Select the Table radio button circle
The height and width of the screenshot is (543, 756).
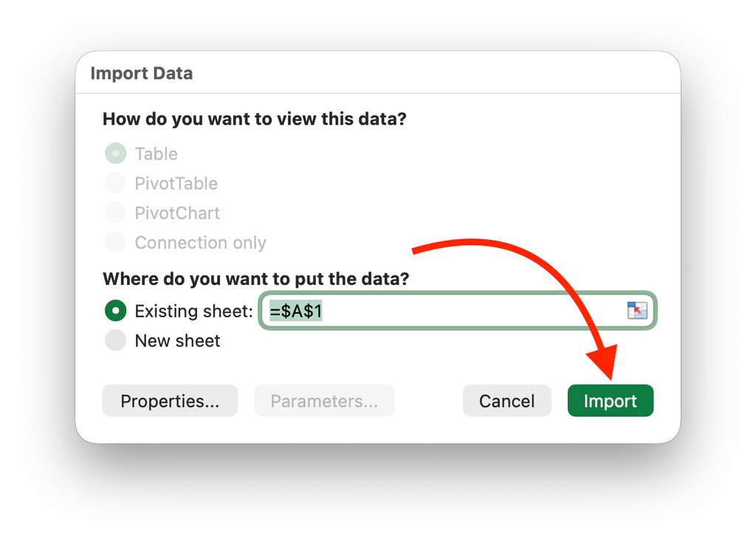[x=115, y=153]
